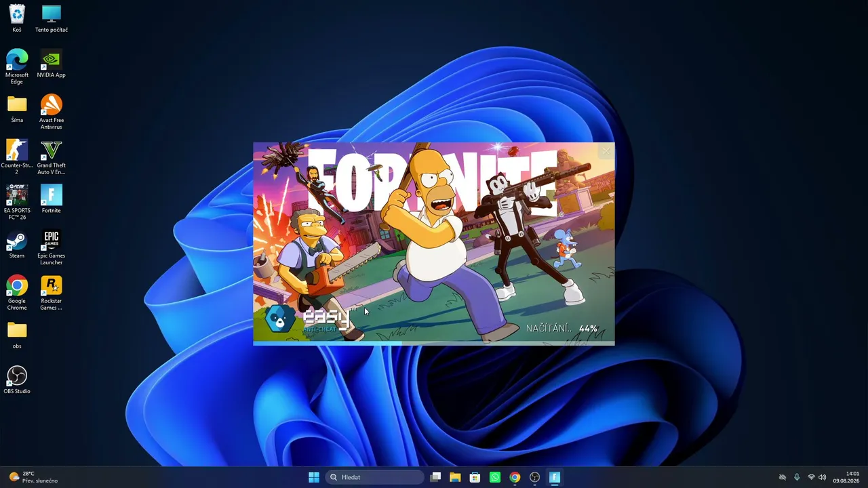Switch to Google Chrome on the taskbar

(x=515, y=477)
